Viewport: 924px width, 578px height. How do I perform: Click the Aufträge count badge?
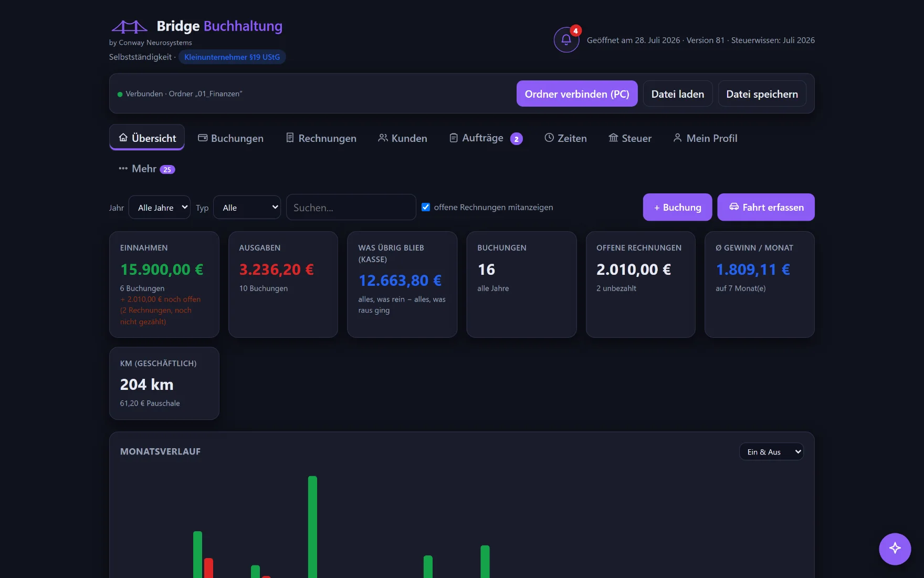click(517, 139)
